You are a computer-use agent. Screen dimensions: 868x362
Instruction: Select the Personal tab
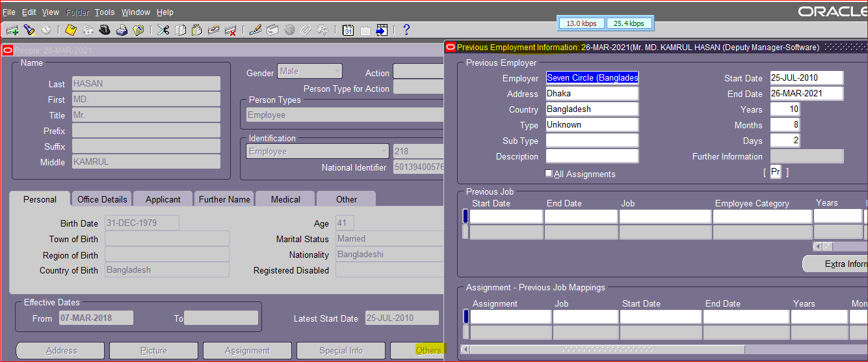(x=40, y=199)
